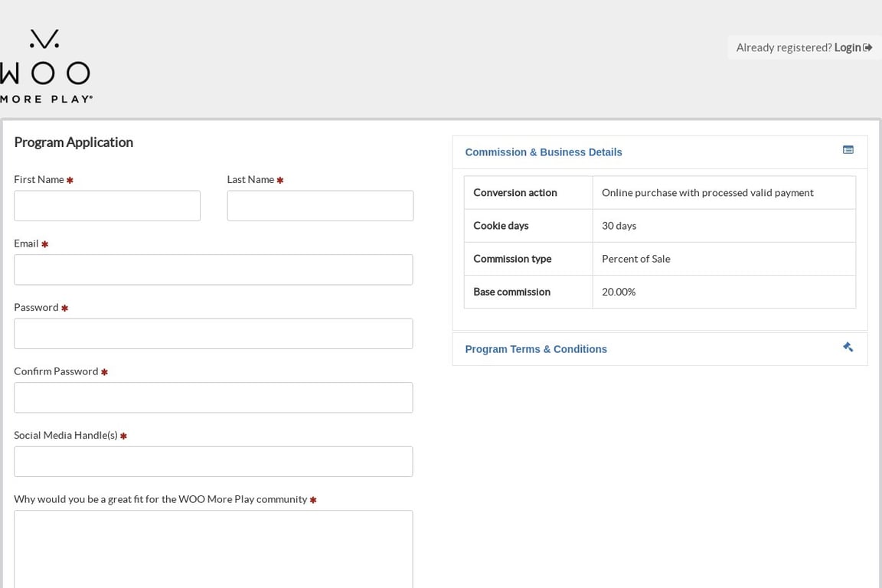This screenshot has width=882, height=588.
Task: Click the 'Base commission' row label
Action: click(x=512, y=292)
